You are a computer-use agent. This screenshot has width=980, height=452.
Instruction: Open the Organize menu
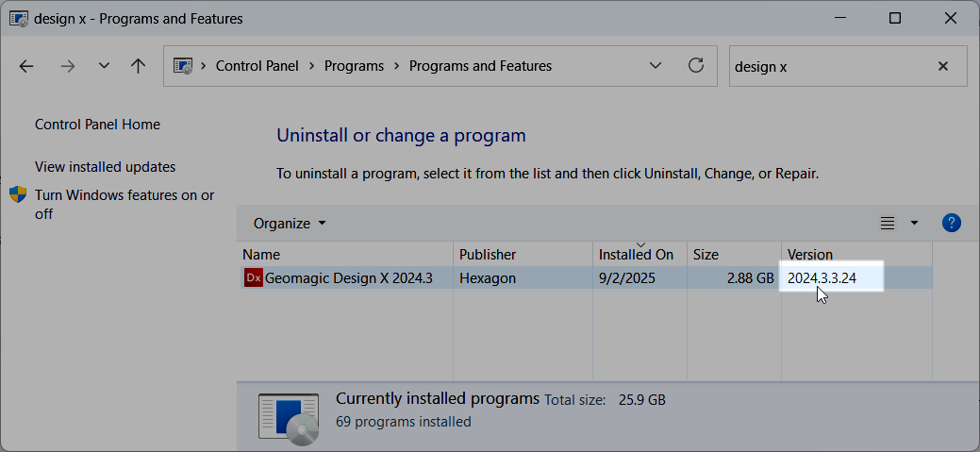pos(290,224)
